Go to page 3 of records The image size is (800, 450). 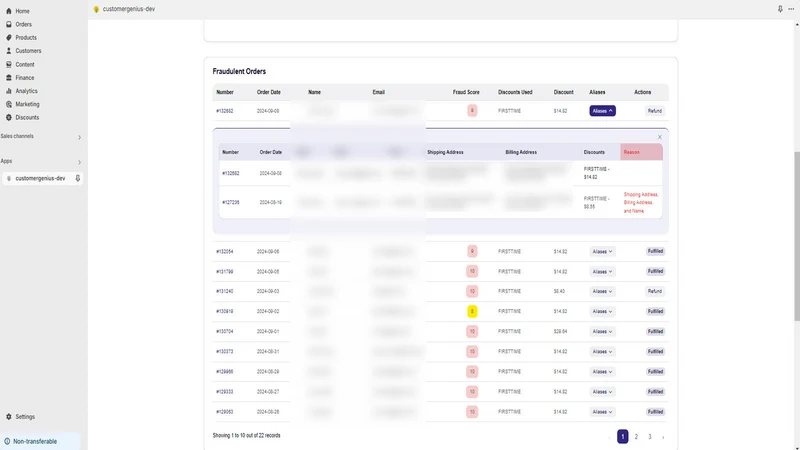point(649,437)
